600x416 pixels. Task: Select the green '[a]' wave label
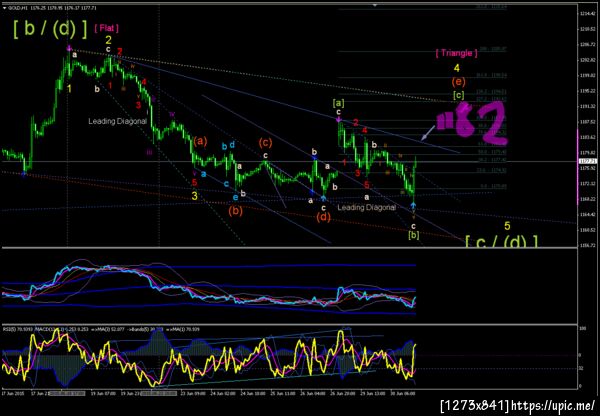click(339, 103)
